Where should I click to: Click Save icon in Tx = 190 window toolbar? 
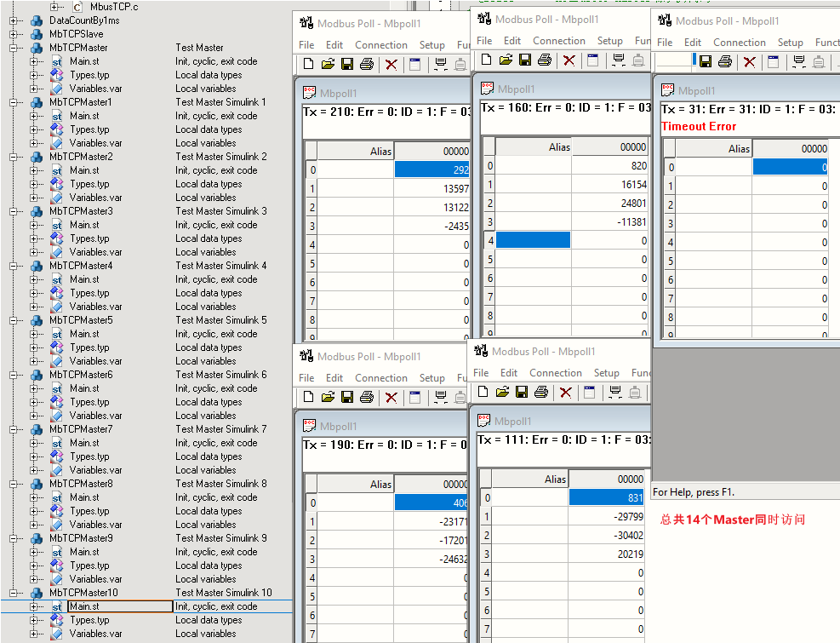[x=347, y=398]
